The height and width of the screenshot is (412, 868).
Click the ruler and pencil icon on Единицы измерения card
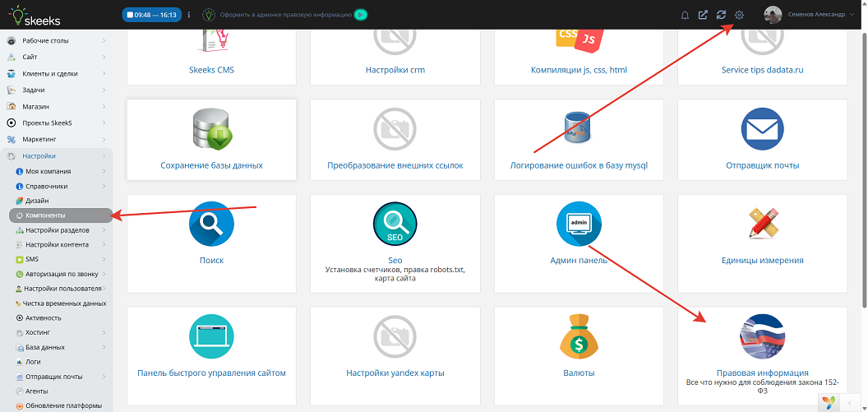click(762, 224)
